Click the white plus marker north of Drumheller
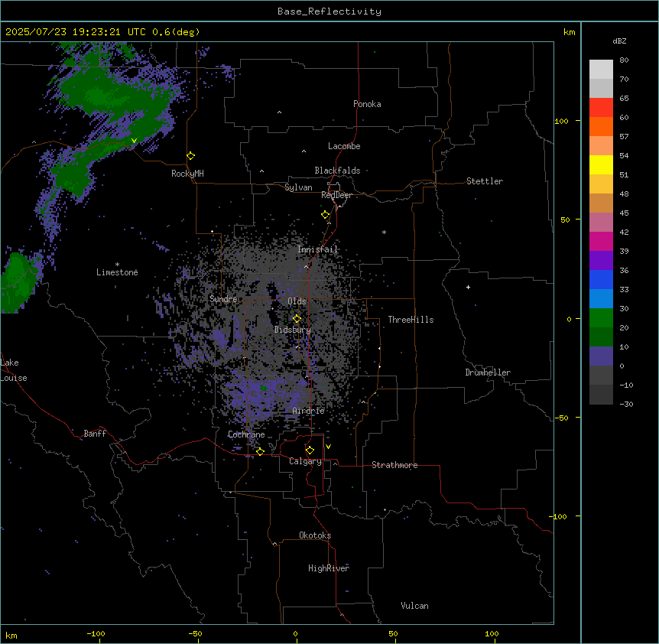 [x=468, y=287]
